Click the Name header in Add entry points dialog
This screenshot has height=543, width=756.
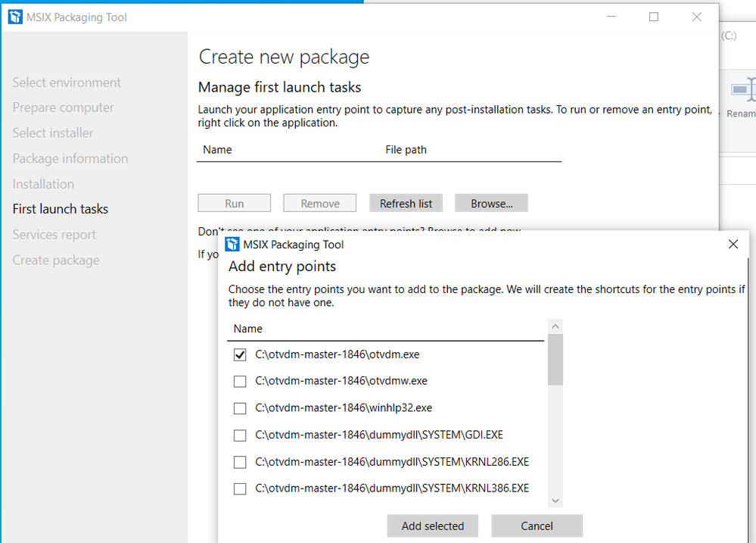pyautogui.click(x=247, y=329)
